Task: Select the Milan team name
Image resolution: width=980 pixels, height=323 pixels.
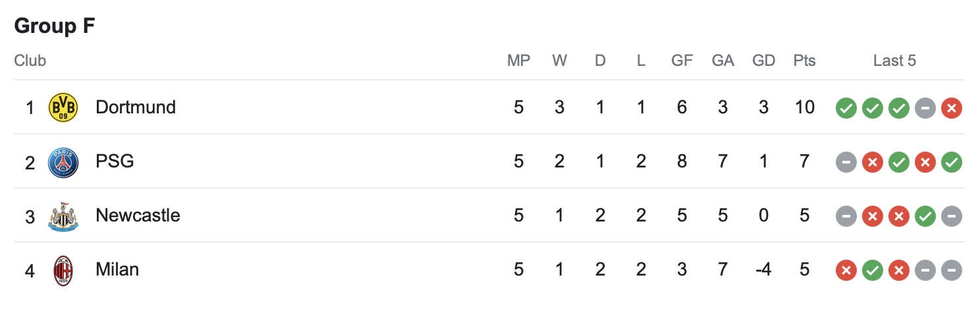Action: [x=117, y=269]
